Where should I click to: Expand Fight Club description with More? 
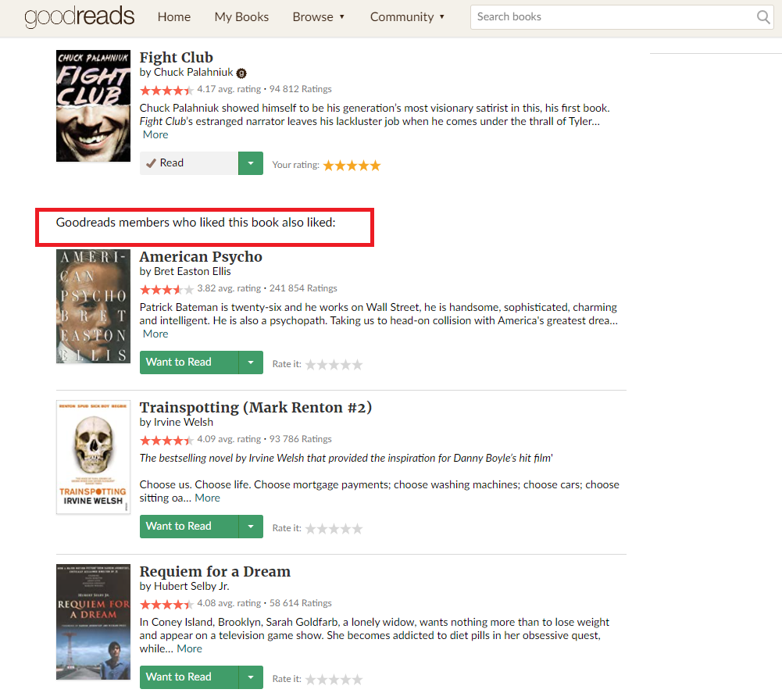(x=155, y=134)
